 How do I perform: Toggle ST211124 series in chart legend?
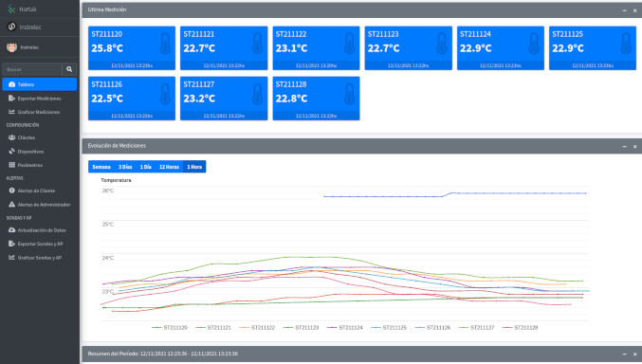point(345,328)
